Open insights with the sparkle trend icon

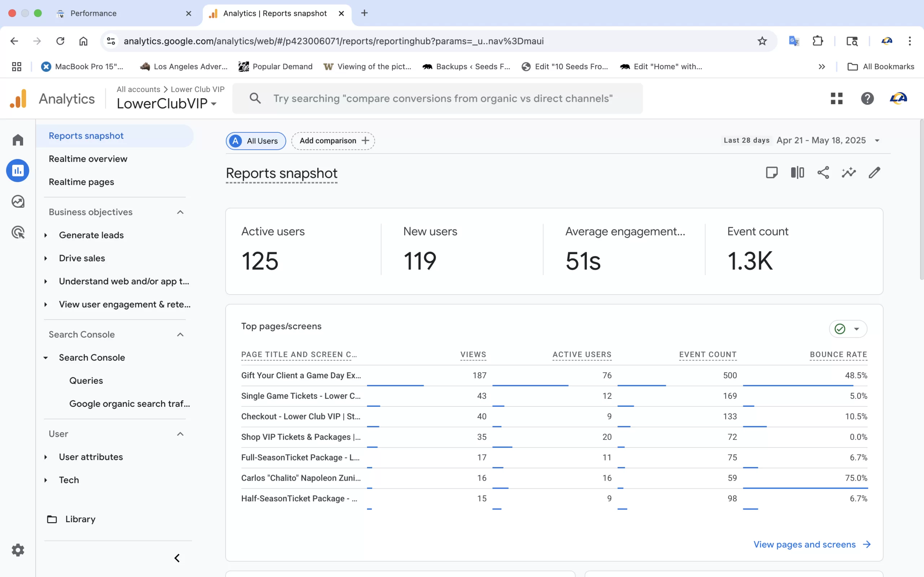pos(849,172)
